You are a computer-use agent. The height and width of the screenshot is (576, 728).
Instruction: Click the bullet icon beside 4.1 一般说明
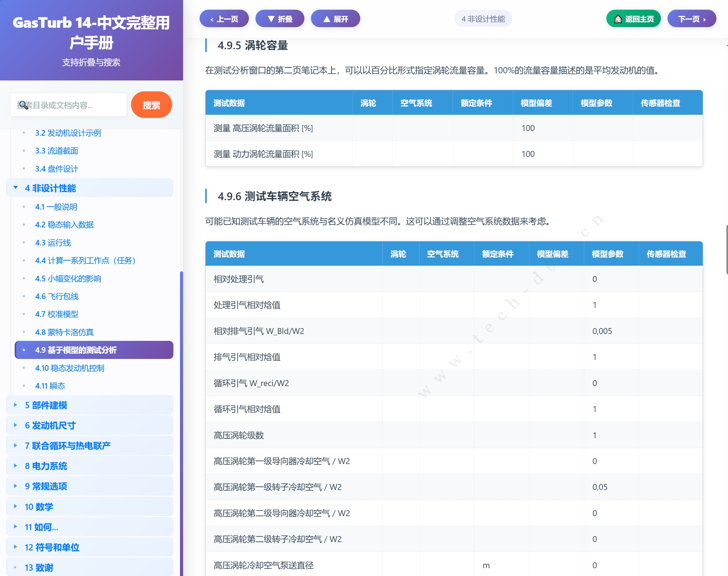[24, 207]
